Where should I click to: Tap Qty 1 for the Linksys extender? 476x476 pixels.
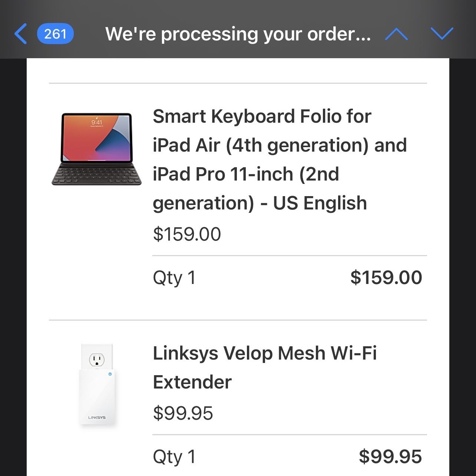[x=174, y=457]
